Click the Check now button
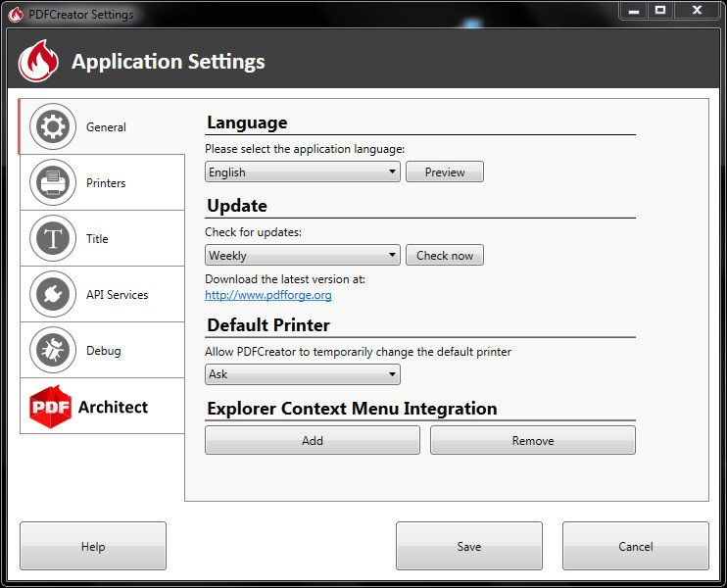 (x=445, y=255)
